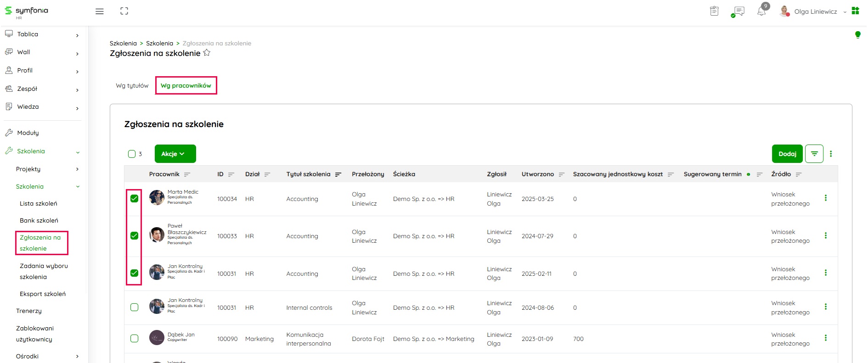Toggle fullscreen mode icon
The width and height of the screenshot is (868, 363).
tap(124, 11)
